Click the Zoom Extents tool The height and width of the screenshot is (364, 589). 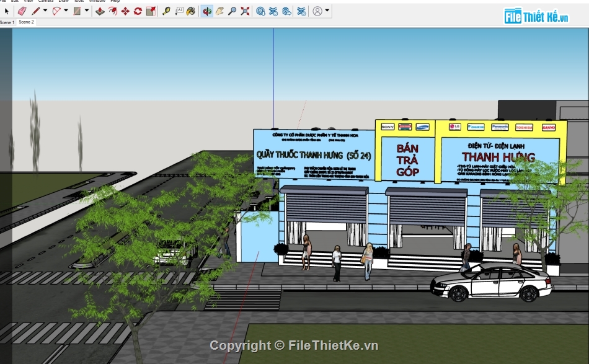pyautogui.click(x=245, y=11)
